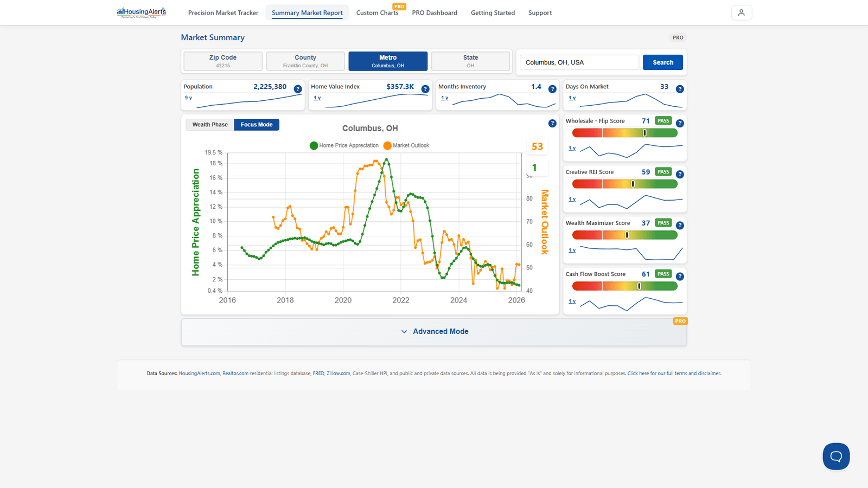
Task: Click the location search input field
Action: (579, 62)
